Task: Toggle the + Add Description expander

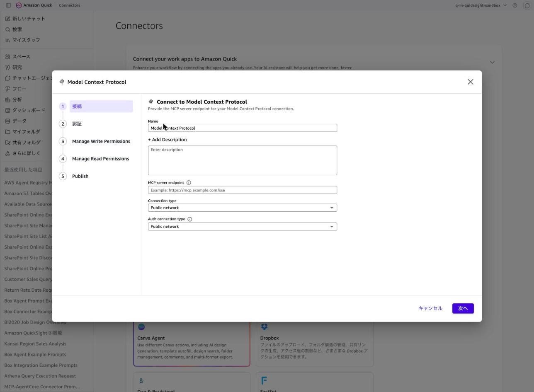Action: tap(167, 140)
